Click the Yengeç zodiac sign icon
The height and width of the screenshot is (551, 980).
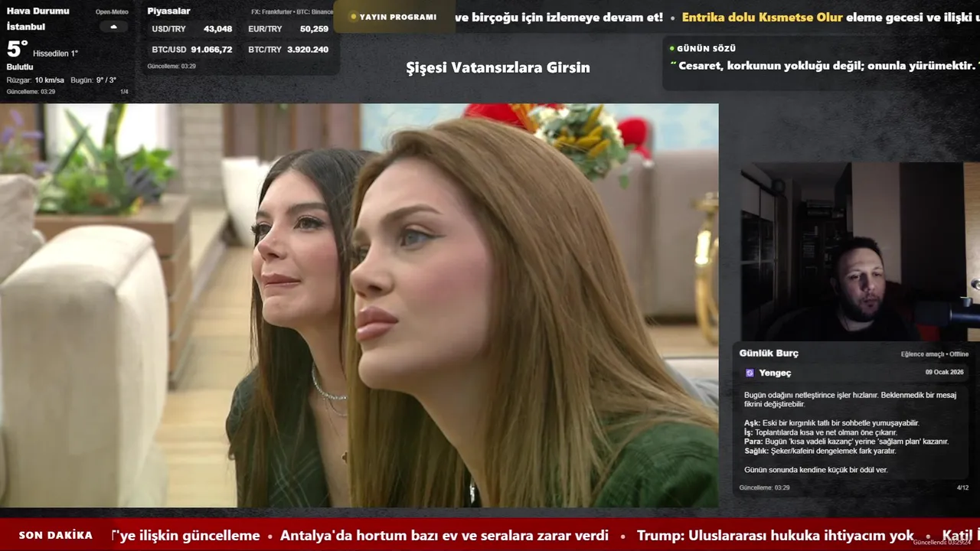pyautogui.click(x=750, y=373)
